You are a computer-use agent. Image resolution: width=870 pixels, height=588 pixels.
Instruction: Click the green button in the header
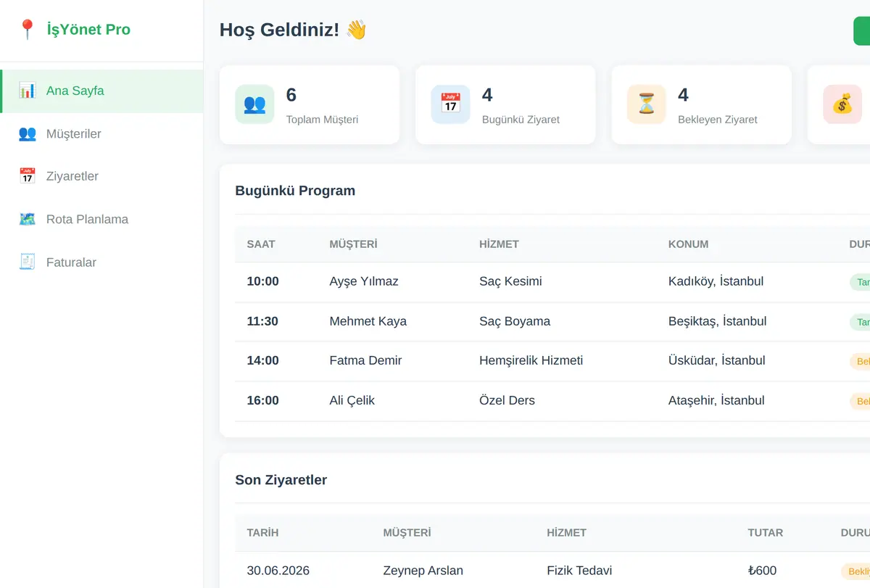pos(862,31)
